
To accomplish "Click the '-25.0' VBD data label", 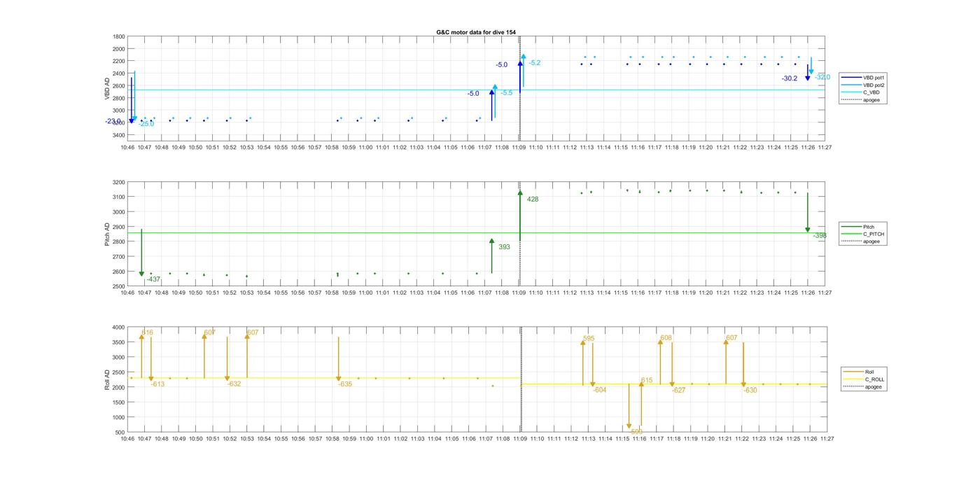I will click(146, 124).
